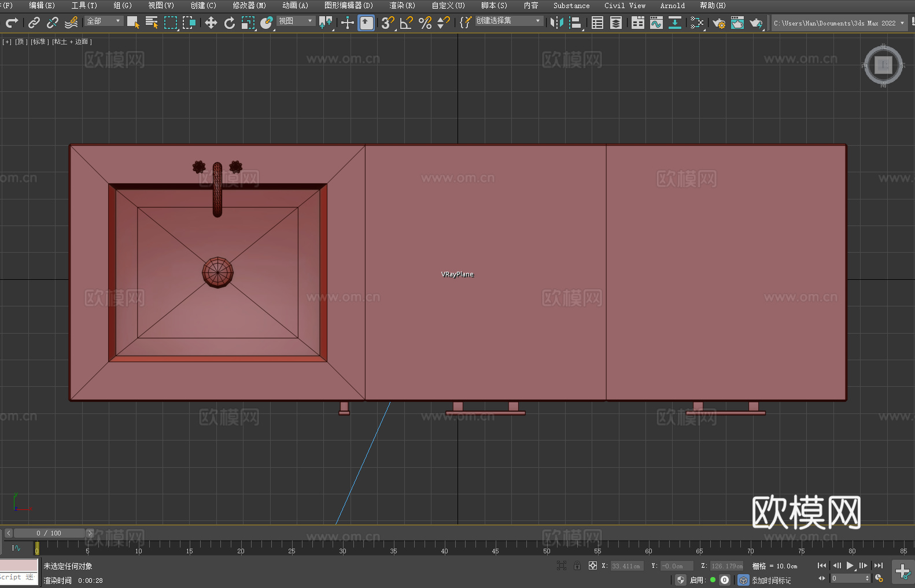Toggle the Selection Lock padlock
Viewport: 915px width, 588px height.
point(577,565)
